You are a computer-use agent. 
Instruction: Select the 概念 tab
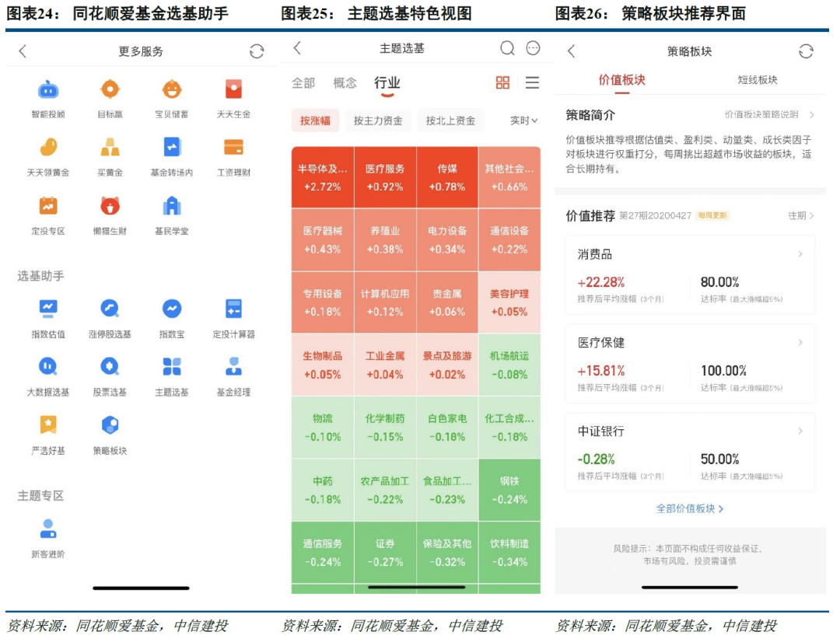coord(345,83)
